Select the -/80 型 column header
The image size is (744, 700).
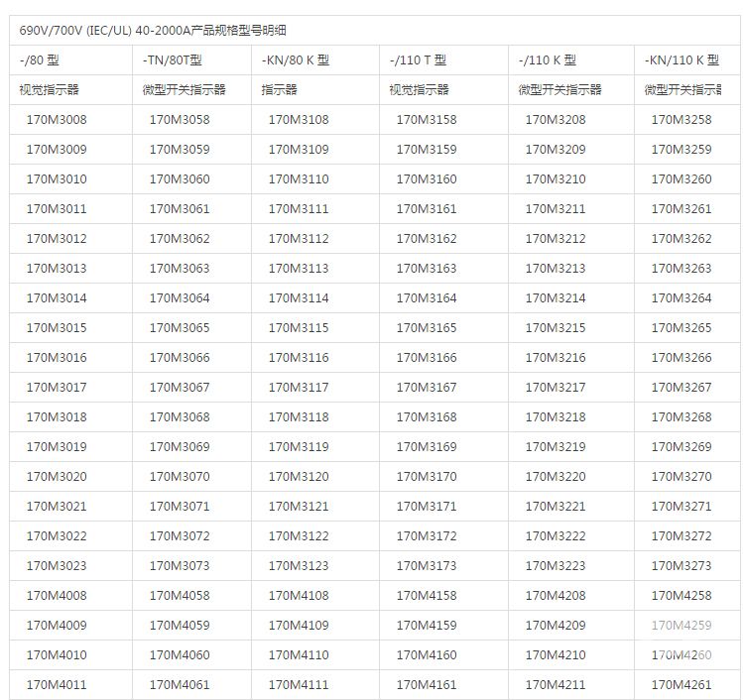click(x=40, y=60)
